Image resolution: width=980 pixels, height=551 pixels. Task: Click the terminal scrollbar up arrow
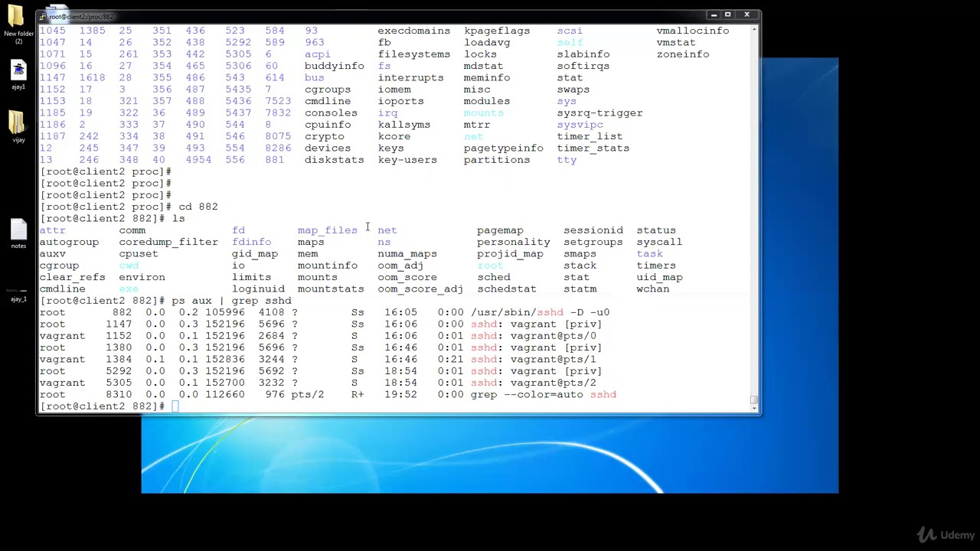[754, 29]
